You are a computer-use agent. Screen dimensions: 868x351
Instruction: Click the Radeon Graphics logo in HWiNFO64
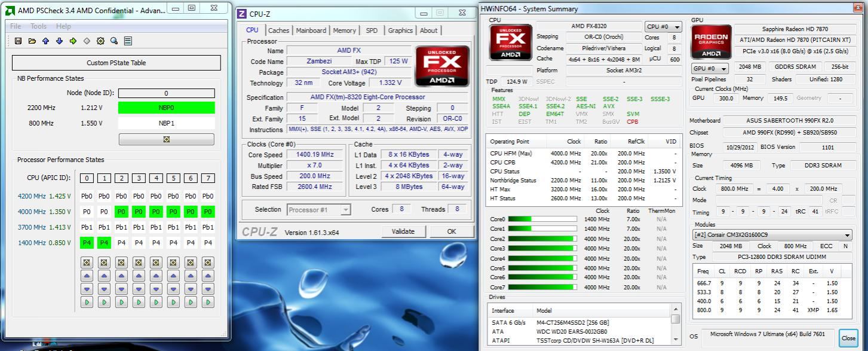pyautogui.click(x=710, y=42)
